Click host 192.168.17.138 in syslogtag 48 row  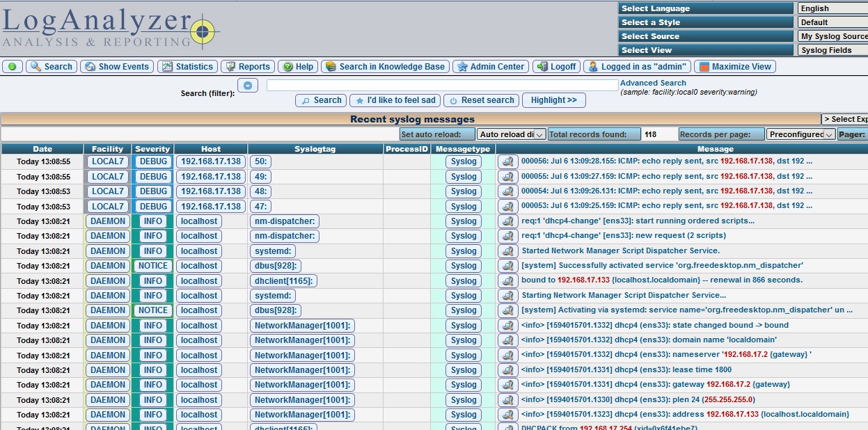click(211, 191)
